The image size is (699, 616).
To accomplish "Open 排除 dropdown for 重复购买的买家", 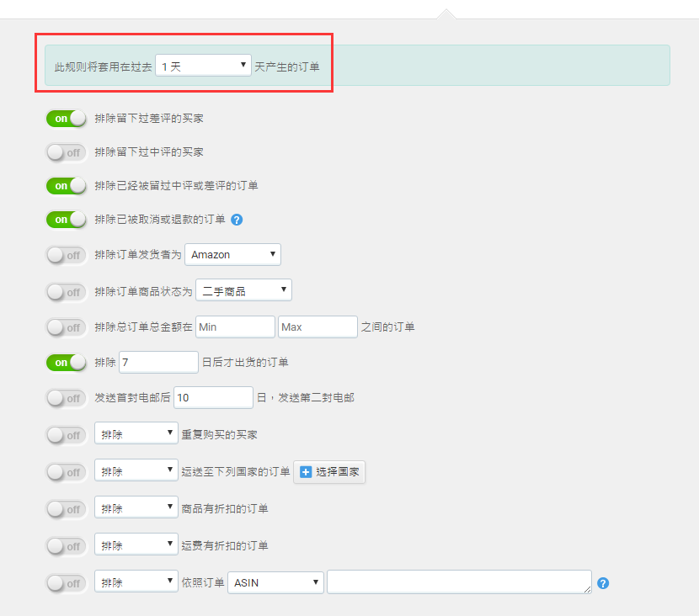I will 136,434.
